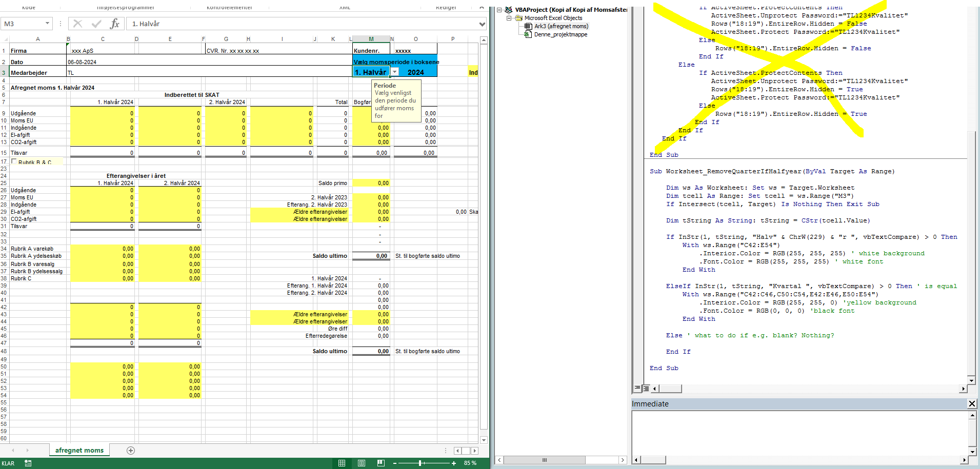Viewport: 980px width, 469px height.
Task: Click code window vertical scroll down arrow
Action: 971,380
